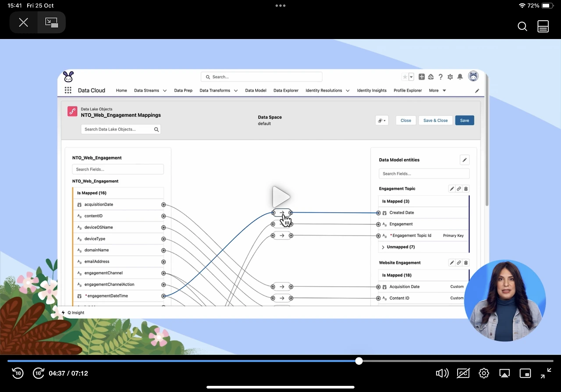Open the Data Explorer tab

tap(286, 90)
